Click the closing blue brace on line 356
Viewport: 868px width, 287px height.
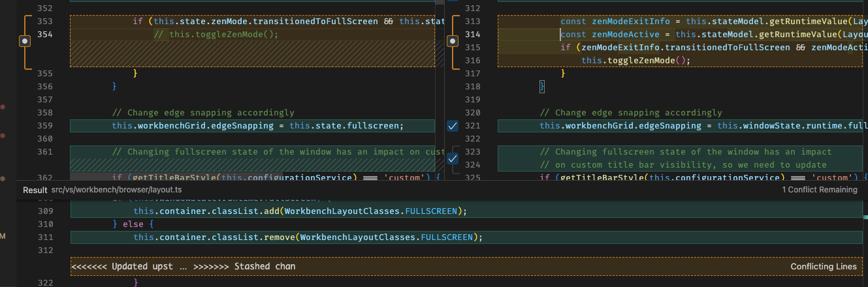coord(114,87)
